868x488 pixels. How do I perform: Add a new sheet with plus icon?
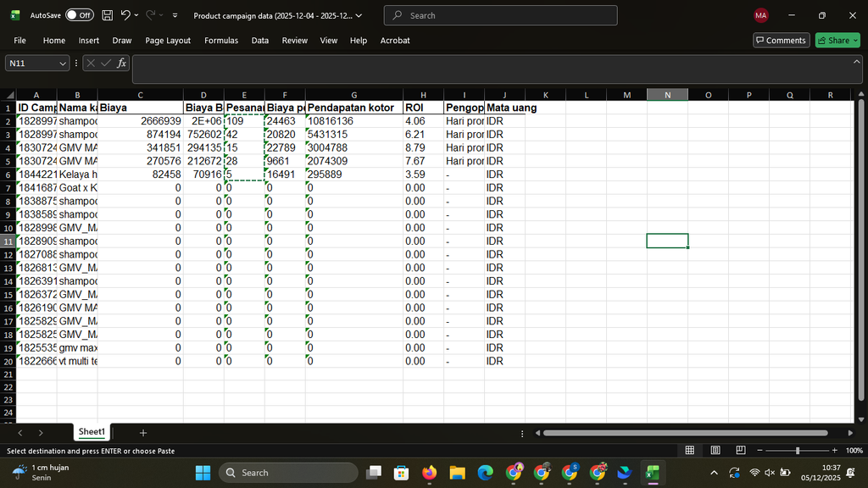142,433
